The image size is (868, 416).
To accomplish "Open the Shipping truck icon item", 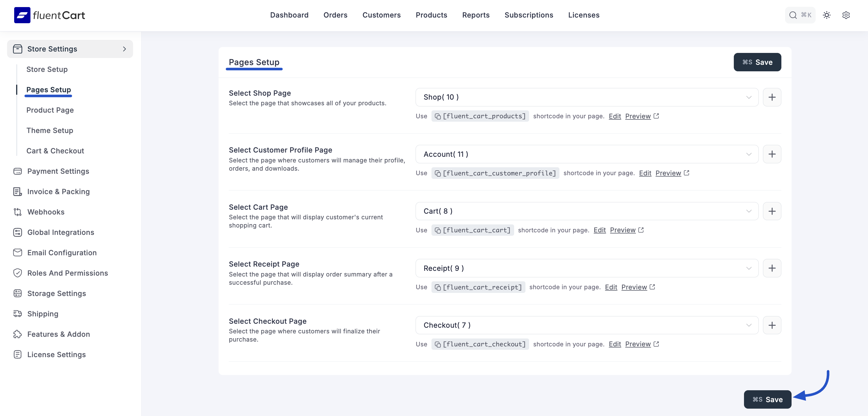I will (x=18, y=314).
